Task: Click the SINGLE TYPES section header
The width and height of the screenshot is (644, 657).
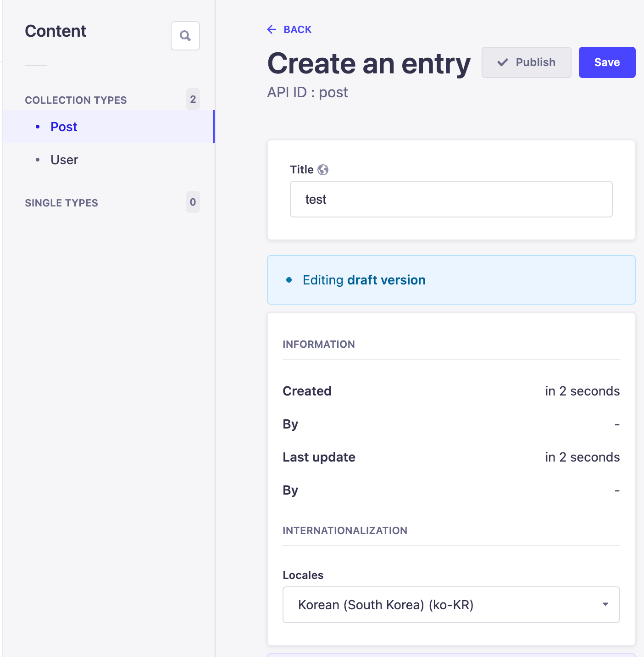Action: pos(61,202)
